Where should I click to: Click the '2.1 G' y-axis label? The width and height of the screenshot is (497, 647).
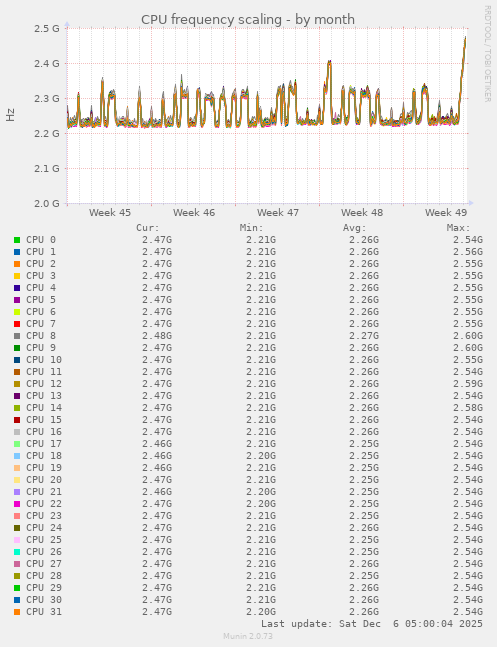tap(47, 168)
